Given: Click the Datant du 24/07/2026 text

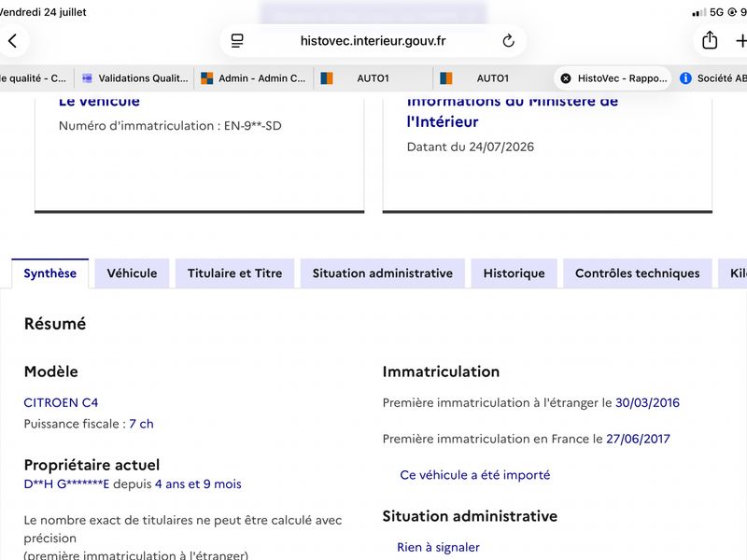Looking at the screenshot, I should coord(471,147).
